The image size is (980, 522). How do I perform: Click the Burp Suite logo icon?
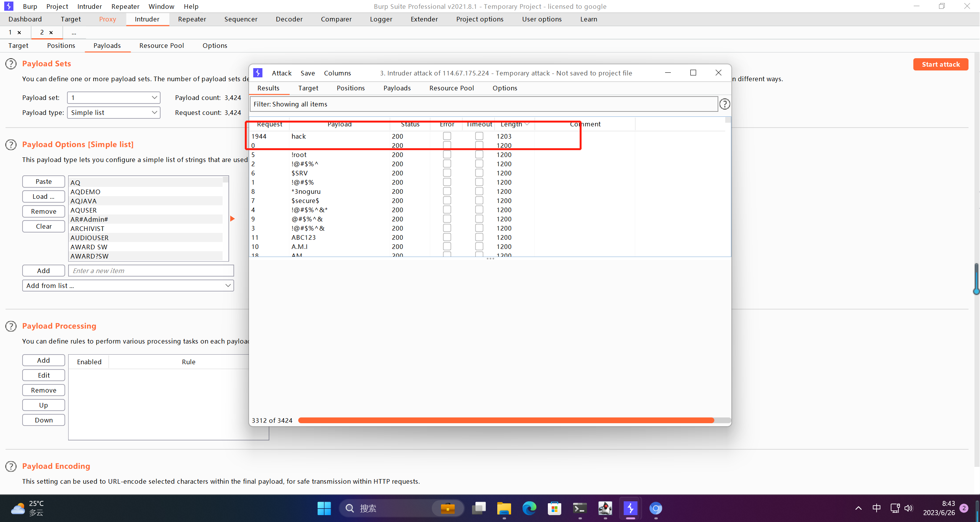[x=8, y=6]
